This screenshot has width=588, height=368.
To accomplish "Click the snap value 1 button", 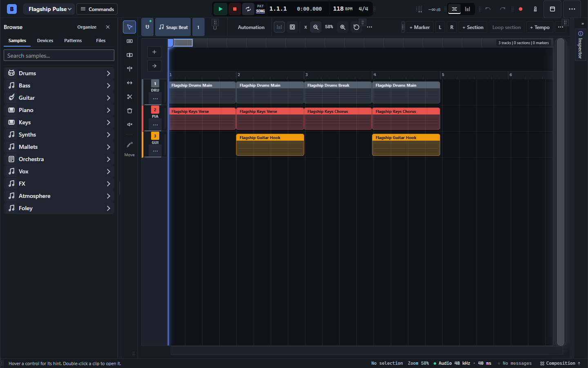I will tap(198, 27).
